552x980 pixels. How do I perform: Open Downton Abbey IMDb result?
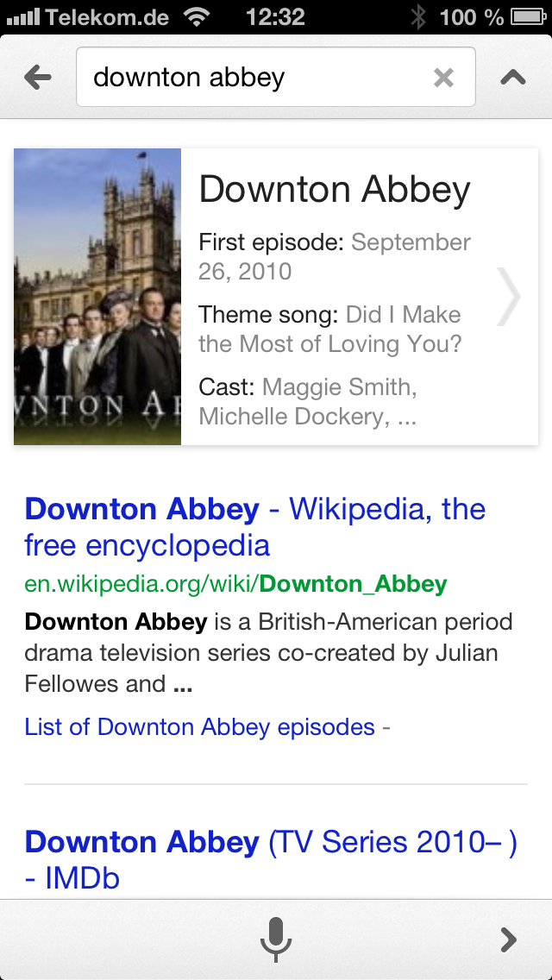(270, 859)
